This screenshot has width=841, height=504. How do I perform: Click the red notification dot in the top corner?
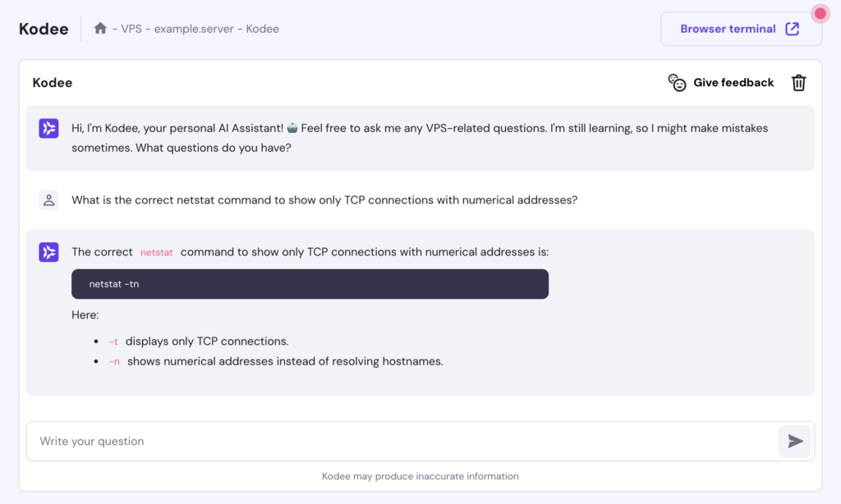pyautogui.click(x=819, y=13)
